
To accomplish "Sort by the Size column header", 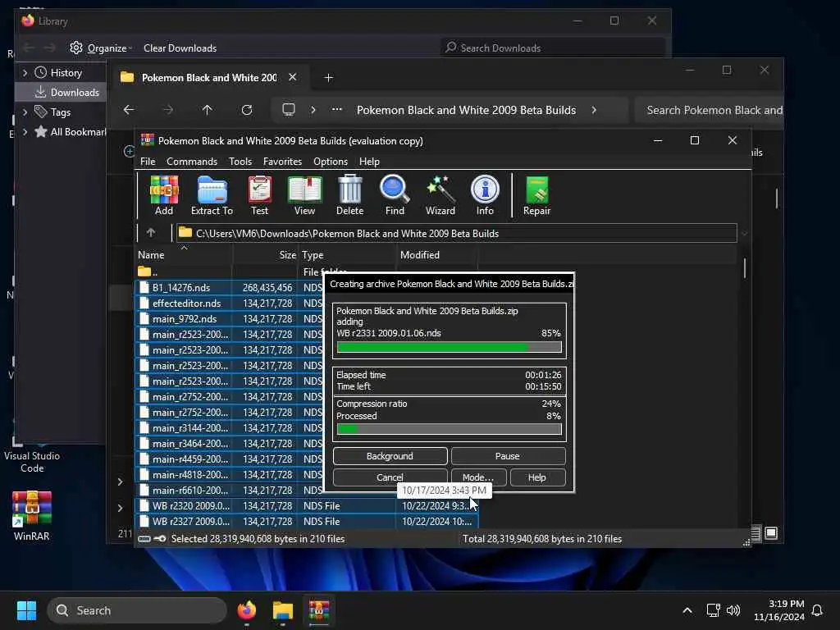I will click(266, 255).
